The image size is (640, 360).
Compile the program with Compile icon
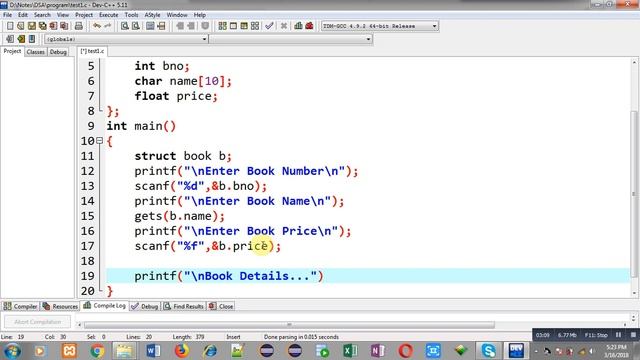pos(222,26)
